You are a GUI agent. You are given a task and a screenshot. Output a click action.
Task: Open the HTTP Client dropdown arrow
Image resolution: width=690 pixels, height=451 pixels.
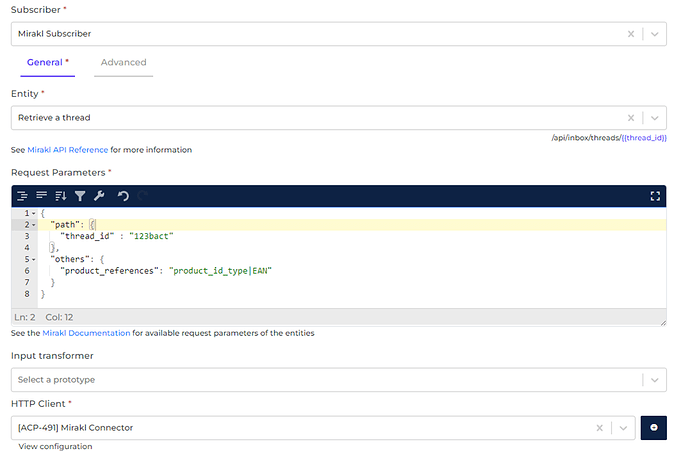623,428
